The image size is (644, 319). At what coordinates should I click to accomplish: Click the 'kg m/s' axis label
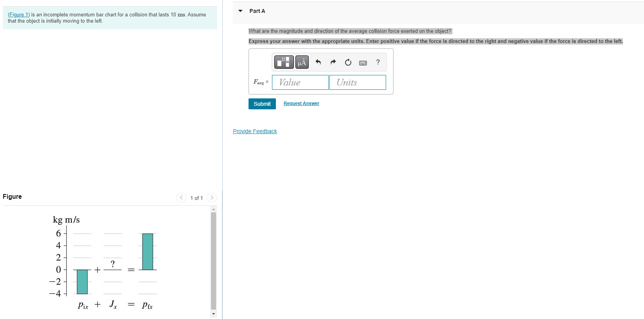pos(66,220)
